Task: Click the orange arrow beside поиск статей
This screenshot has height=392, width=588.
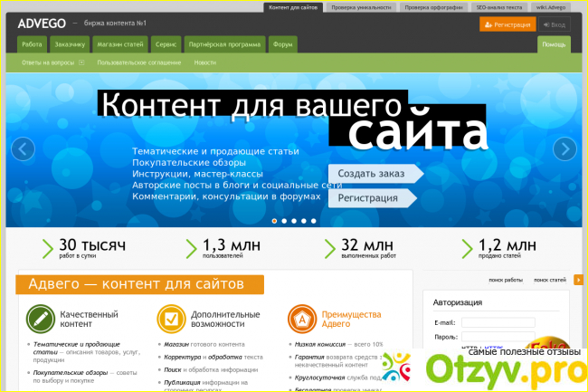Action: [x=578, y=281]
